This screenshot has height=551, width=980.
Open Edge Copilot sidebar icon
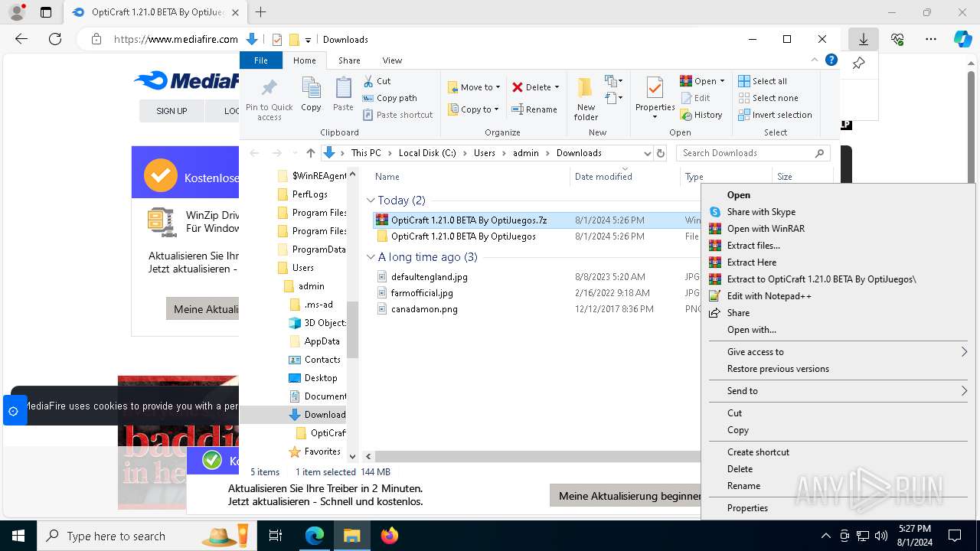(962, 39)
